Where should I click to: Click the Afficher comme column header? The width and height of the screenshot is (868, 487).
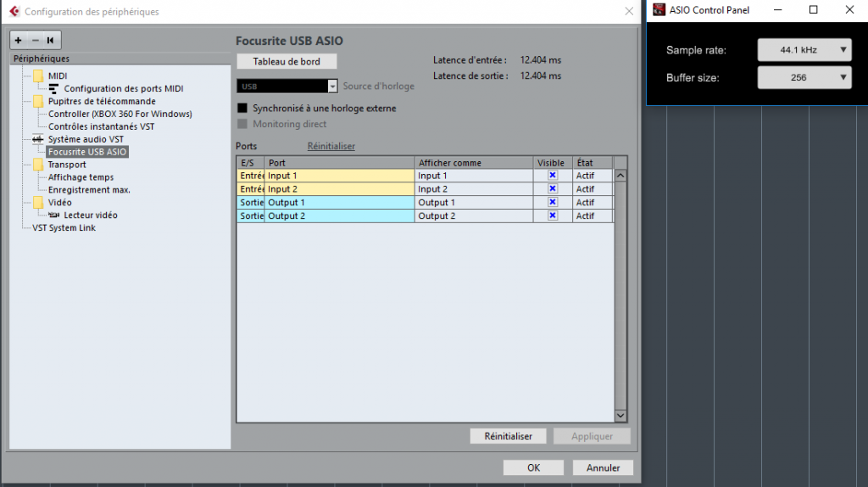tap(474, 163)
